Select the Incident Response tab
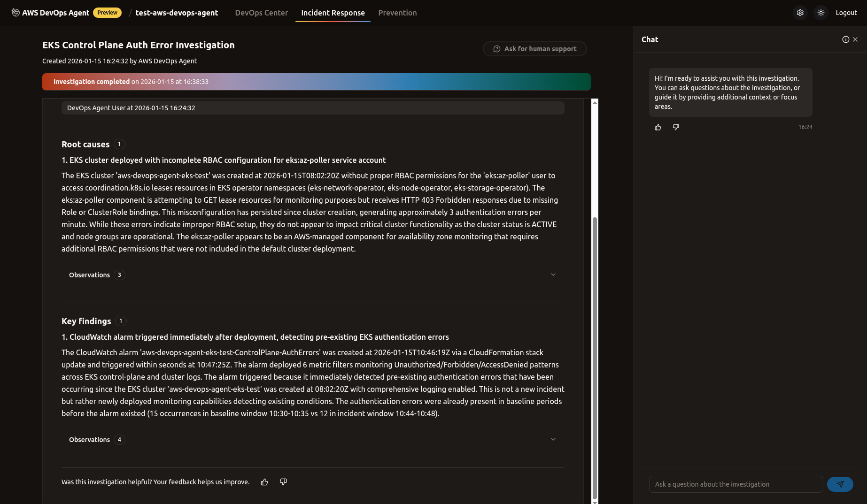This screenshot has height=504, width=867. (x=333, y=13)
